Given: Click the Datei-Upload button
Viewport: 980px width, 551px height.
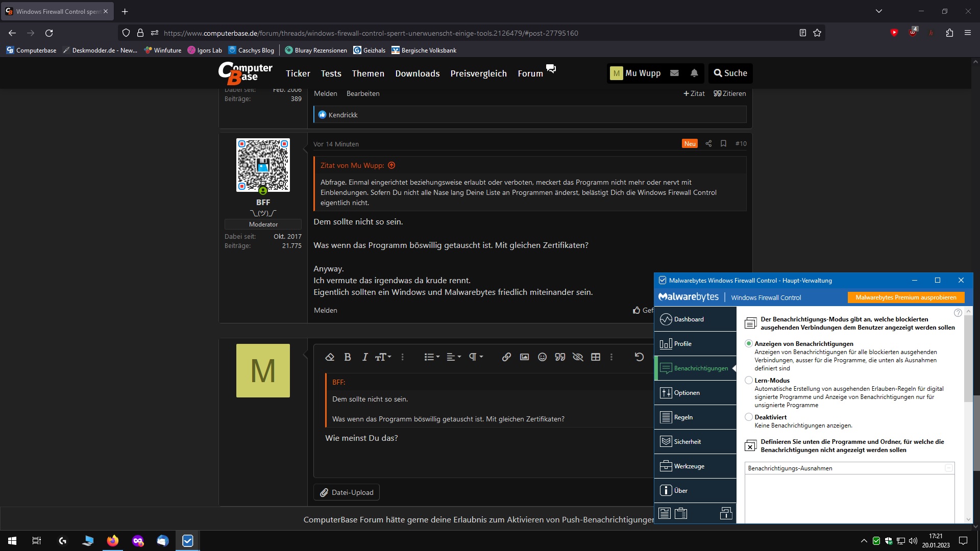Looking at the screenshot, I should pos(347,492).
